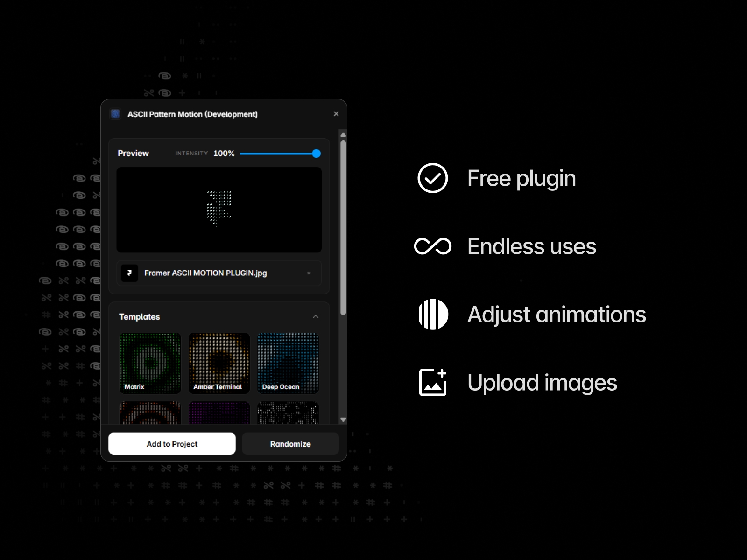Click the Adjust animations striped circle icon

click(433, 315)
